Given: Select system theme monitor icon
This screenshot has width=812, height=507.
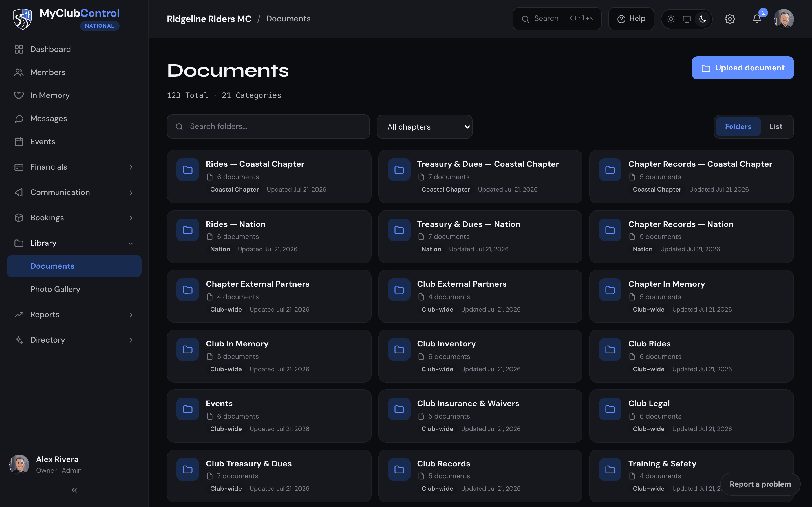Looking at the screenshot, I should [687, 19].
